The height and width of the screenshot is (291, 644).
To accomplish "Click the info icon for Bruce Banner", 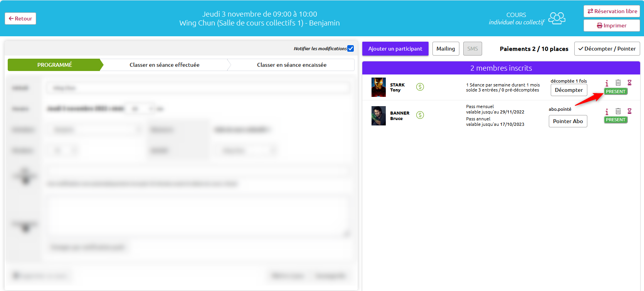I will (x=607, y=112).
